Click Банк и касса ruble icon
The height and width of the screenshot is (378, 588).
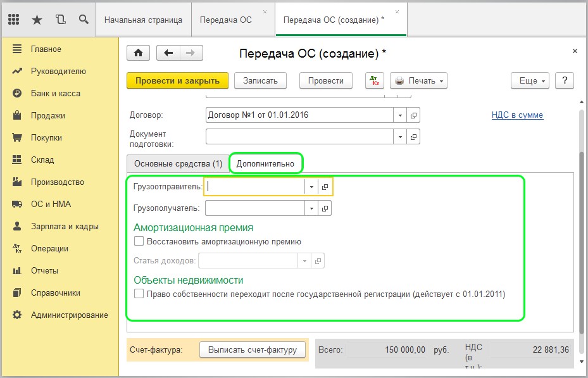(x=17, y=93)
